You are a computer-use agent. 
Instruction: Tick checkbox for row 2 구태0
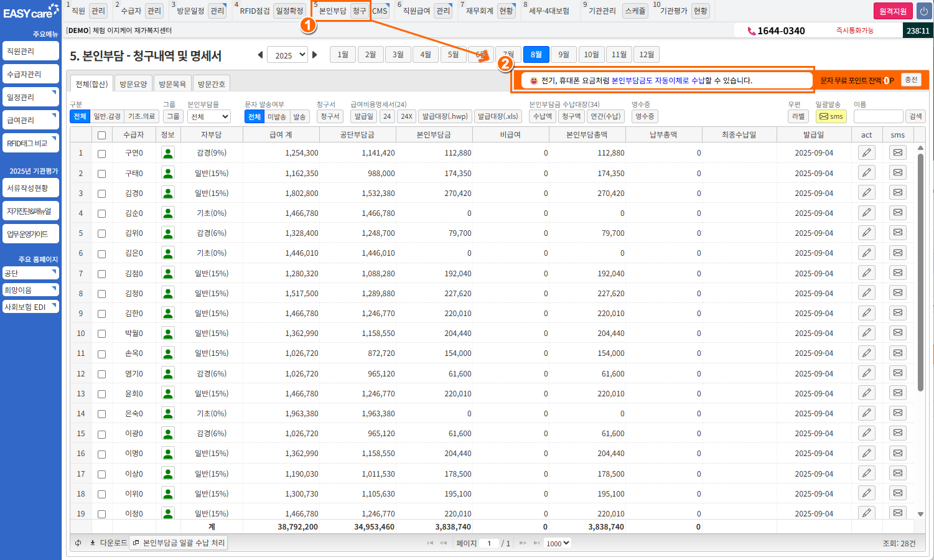[101, 174]
